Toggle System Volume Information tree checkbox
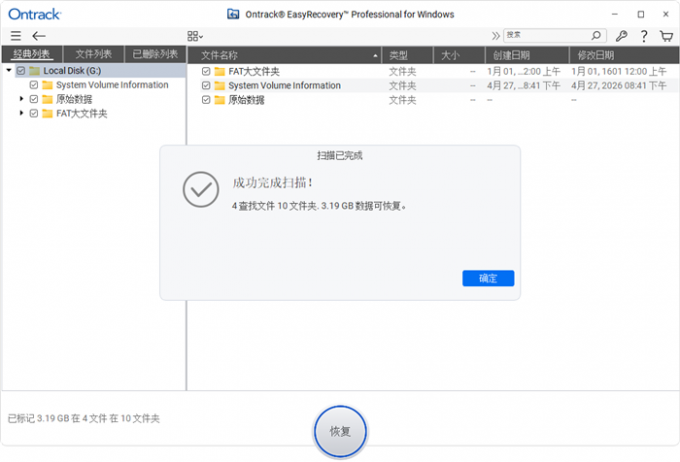Screen dimensions: 680x462 34,85
